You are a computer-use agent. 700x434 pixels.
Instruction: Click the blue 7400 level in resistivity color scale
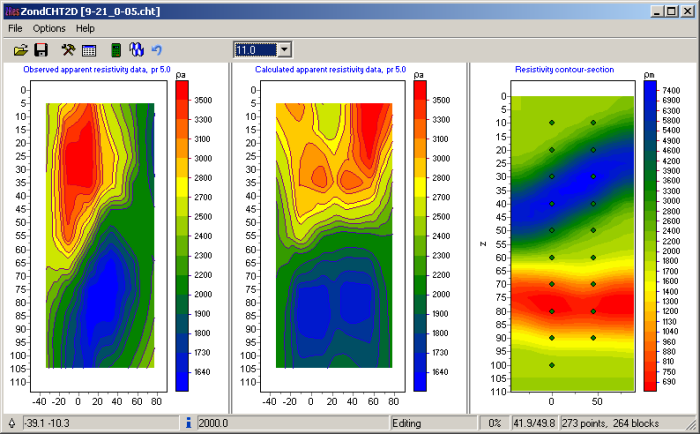pyautogui.click(x=650, y=88)
